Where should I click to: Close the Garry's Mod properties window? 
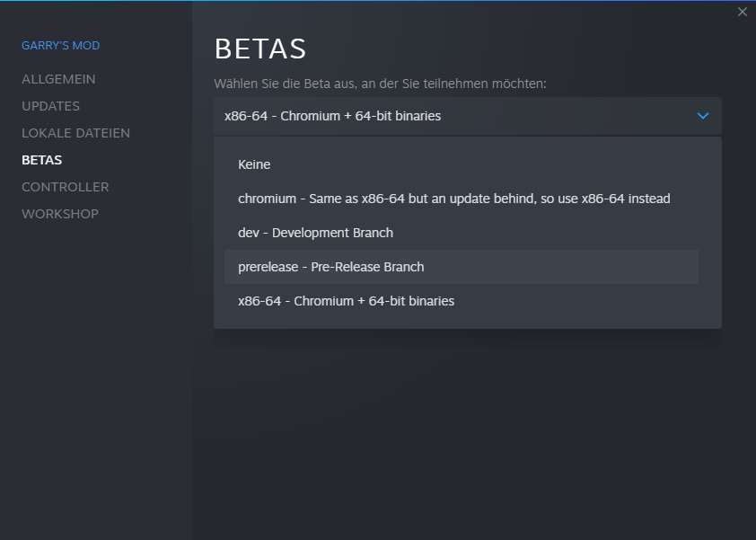(x=742, y=12)
